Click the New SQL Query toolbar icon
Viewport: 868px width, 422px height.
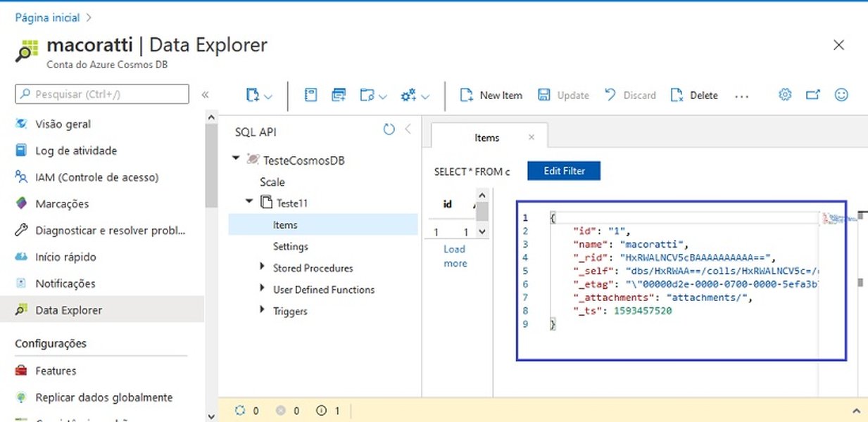tap(339, 95)
